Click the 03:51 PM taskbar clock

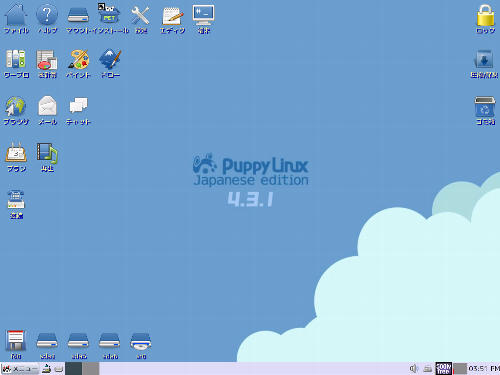pos(484,369)
